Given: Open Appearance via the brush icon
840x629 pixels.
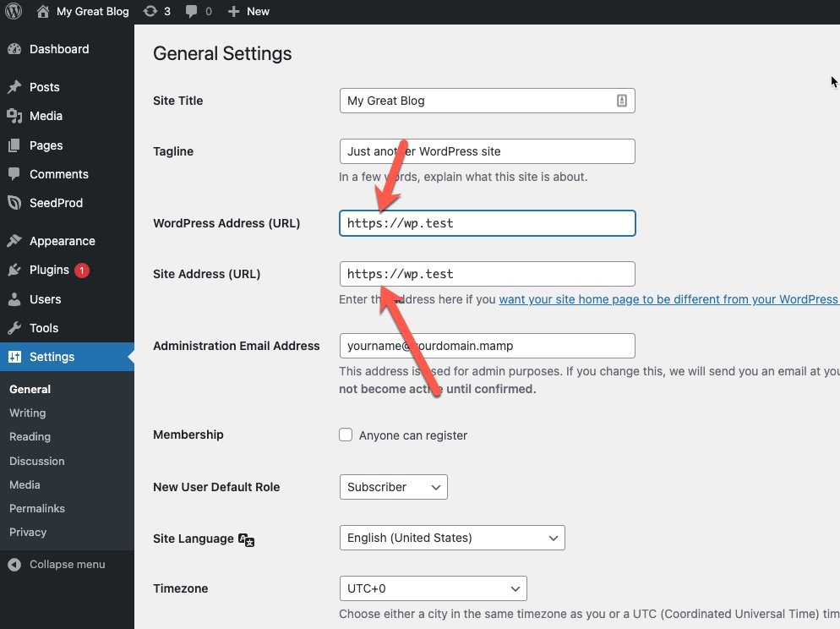Looking at the screenshot, I should click(x=16, y=240).
